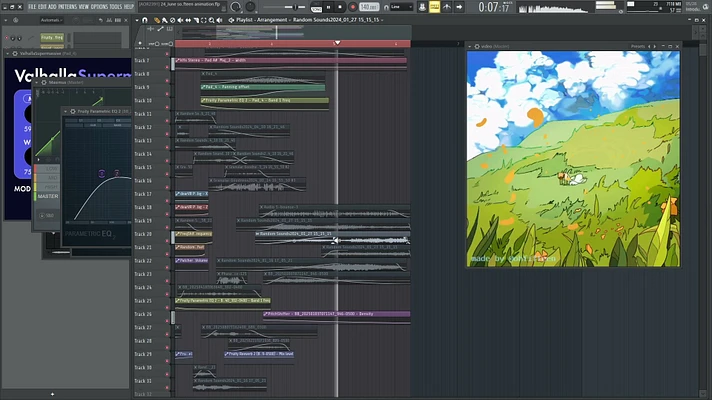Click the right arrow icon in top toolbar
The height and width of the screenshot is (400, 712).
coord(459,7)
